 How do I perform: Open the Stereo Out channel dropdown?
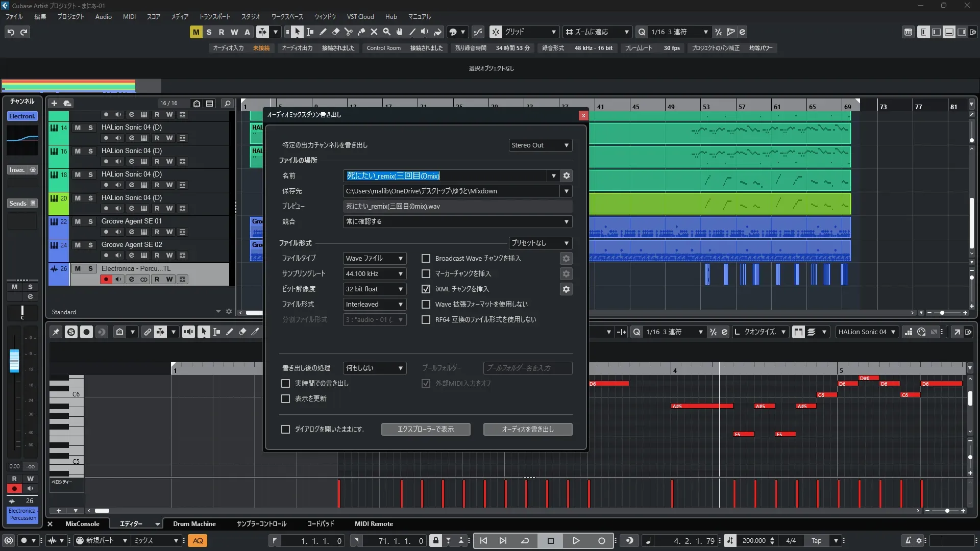click(540, 145)
